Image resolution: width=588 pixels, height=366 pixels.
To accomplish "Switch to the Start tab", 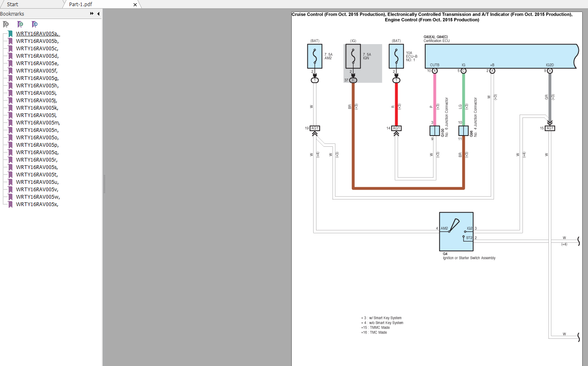I will pos(12,4).
